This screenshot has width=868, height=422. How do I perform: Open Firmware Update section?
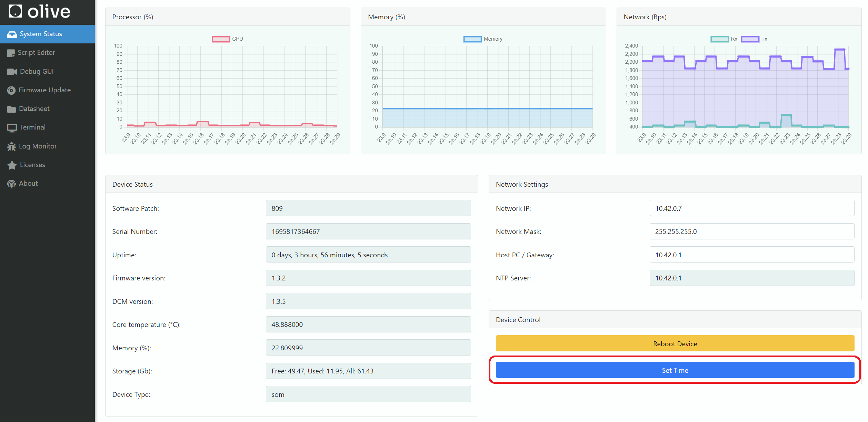pyautogui.click(x=47, y=90)
